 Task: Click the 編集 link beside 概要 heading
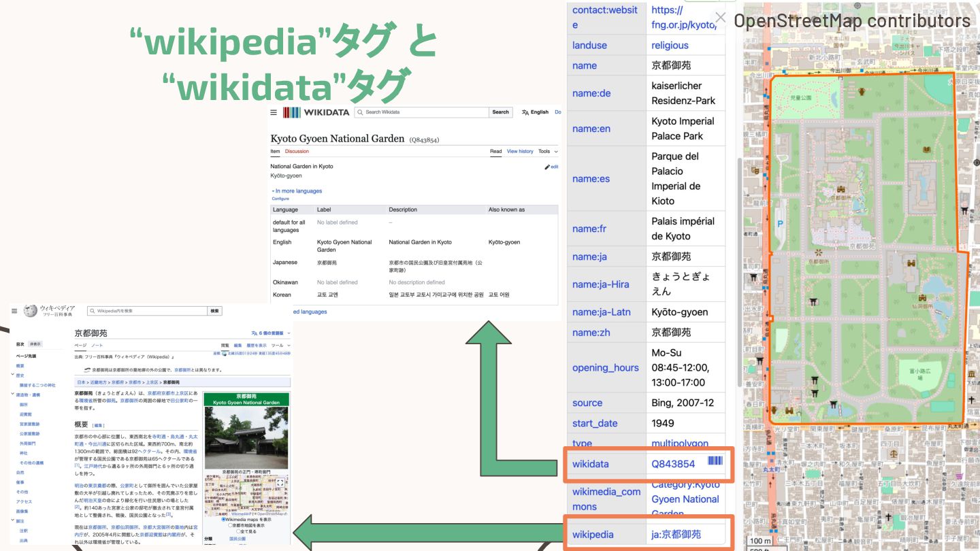99,425
